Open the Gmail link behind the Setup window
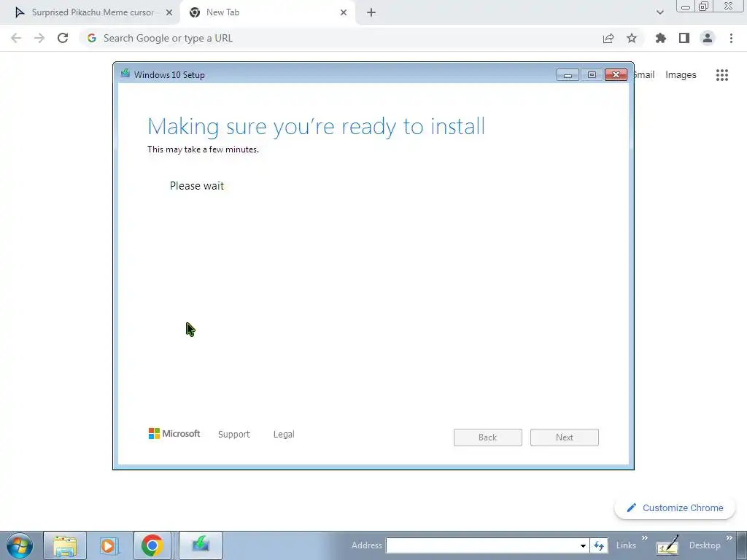This screenshot has height=560, width=747. pyautogui.click(x=644, y=75)
